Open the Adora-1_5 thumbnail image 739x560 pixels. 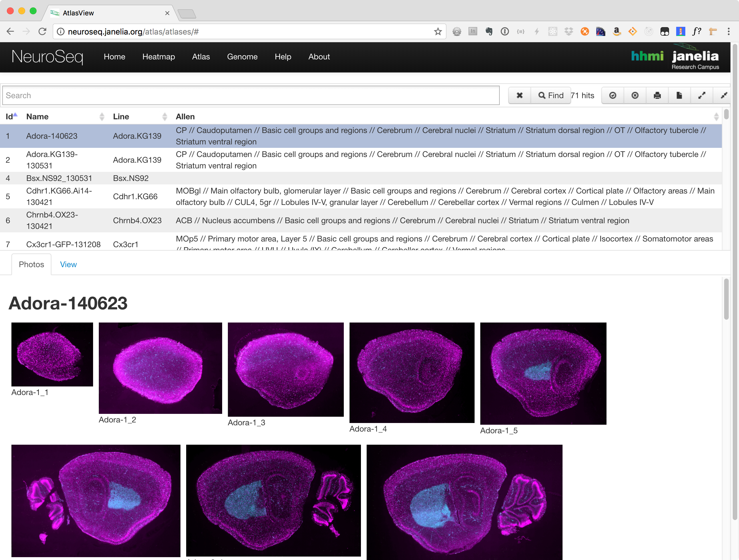(543, 373)
